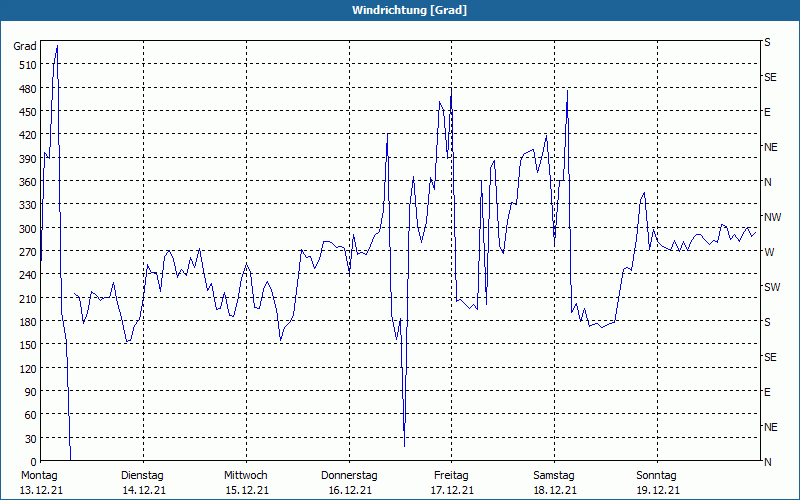Click the 60 value on left axis
The height and width of the screenshot is (500, 800).
point(31,415)
